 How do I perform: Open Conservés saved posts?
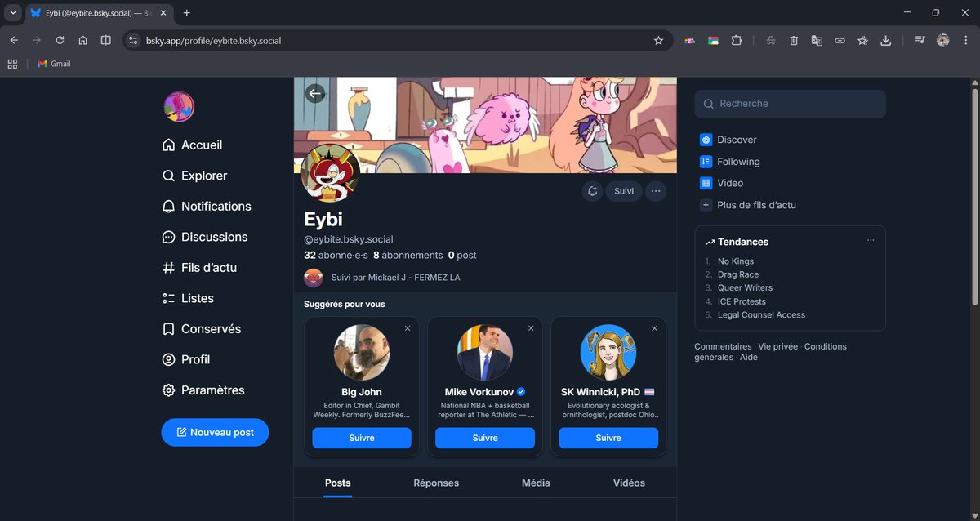pyautogui.click(x=202, y=329)
